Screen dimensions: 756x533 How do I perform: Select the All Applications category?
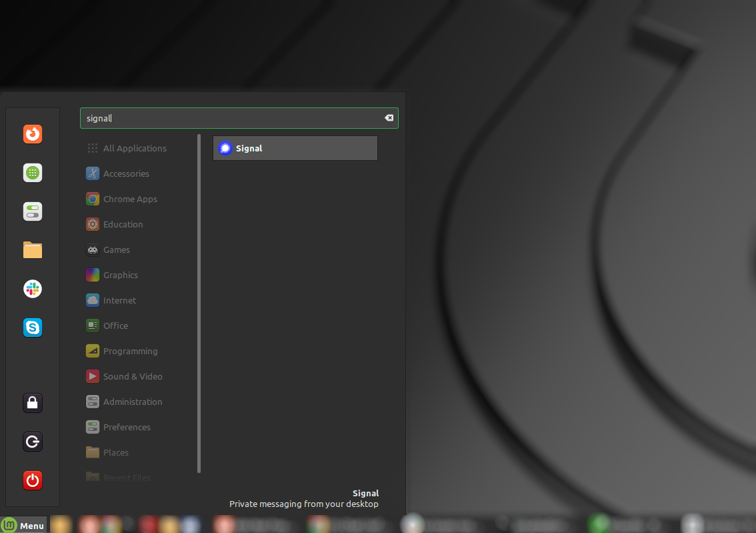[134, 148]
